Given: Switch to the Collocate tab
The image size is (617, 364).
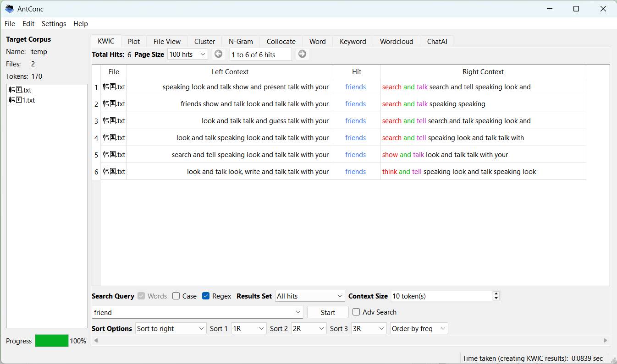Looking at the screenshot, I should [281, 42].
